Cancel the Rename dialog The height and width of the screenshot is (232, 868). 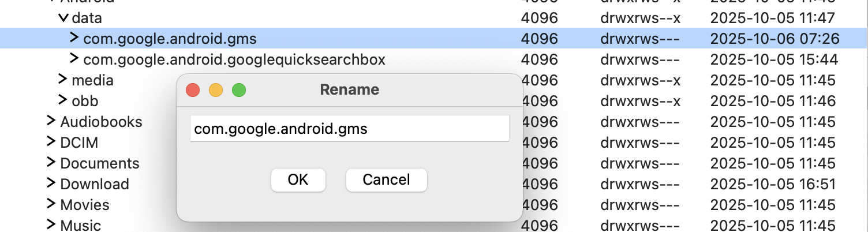(x=386, y=180)
